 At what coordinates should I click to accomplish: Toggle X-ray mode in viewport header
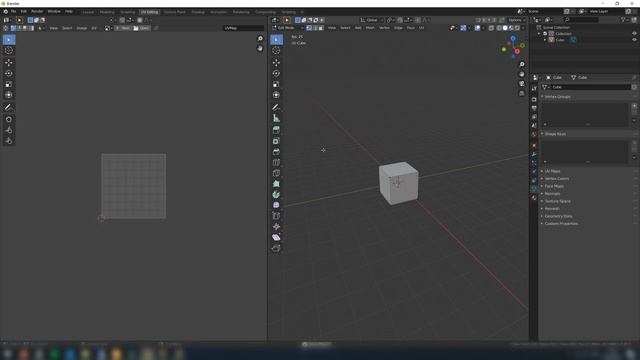point(491,28)
